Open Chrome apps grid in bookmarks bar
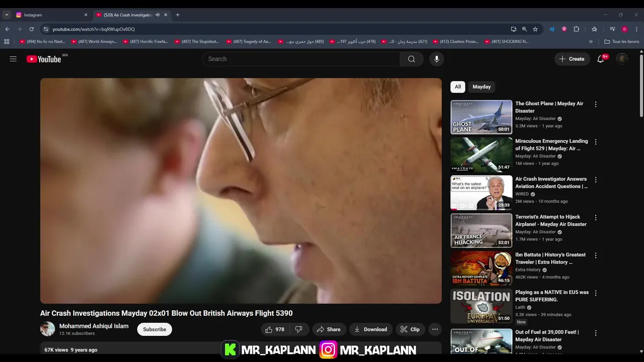The image size is (644, 362). pos(7,42)
